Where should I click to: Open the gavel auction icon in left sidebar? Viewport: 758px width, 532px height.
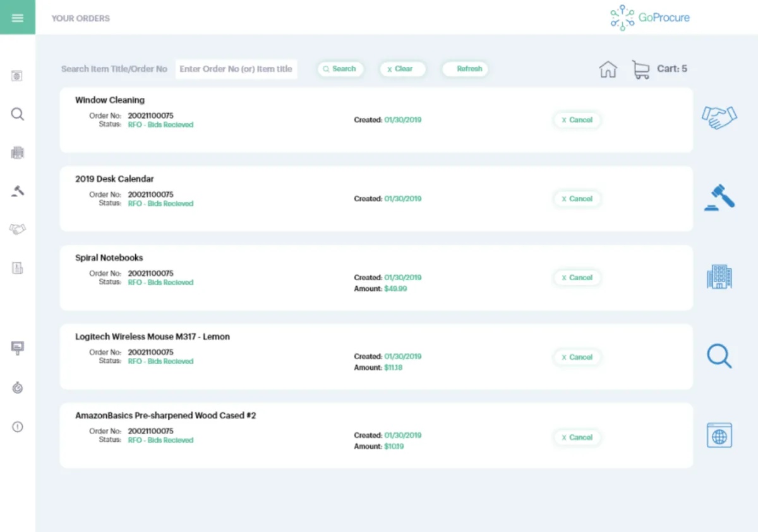[x=18, y=191]
